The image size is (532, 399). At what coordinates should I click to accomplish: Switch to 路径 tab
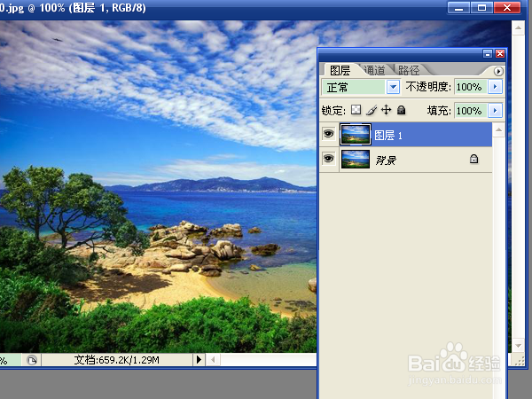[x=409, y=70]
